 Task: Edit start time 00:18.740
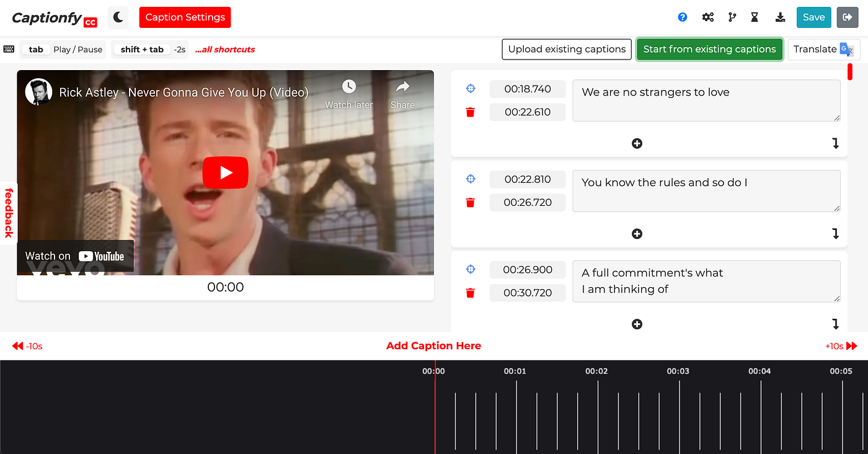click(x=528, y=89)
